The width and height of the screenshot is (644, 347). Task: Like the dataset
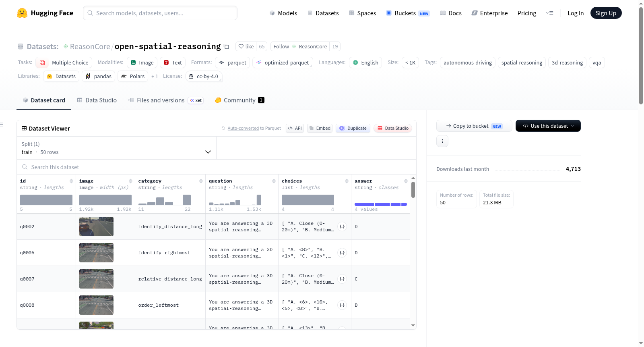click(246, 46)
